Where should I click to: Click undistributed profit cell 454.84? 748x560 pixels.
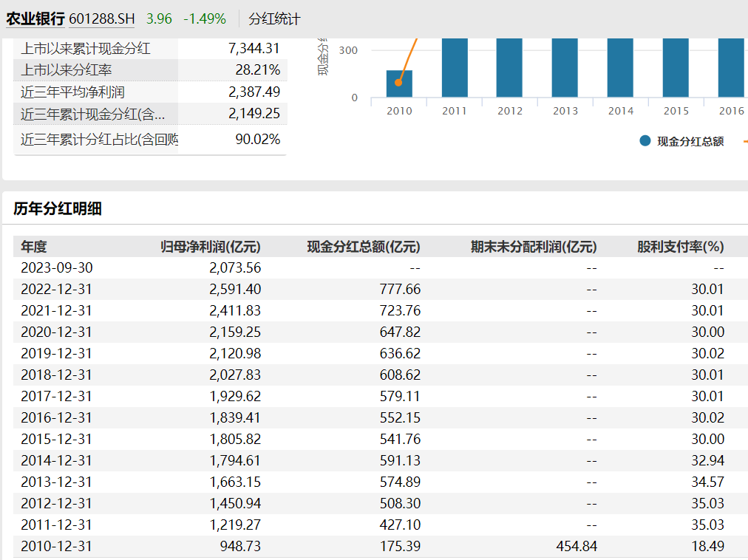[577, 546]
